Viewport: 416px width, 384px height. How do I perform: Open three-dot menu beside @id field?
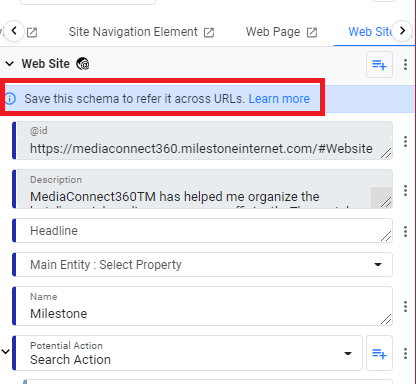point(405,141)
